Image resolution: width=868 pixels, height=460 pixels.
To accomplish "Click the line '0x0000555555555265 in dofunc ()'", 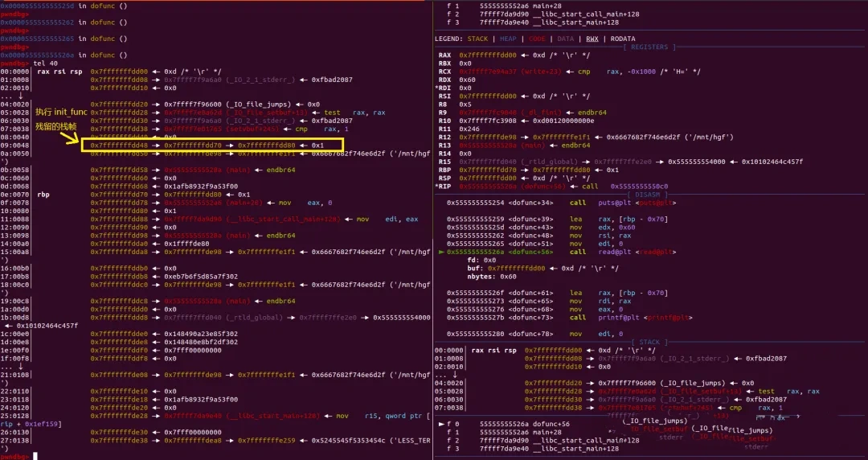I will point(63,39).
